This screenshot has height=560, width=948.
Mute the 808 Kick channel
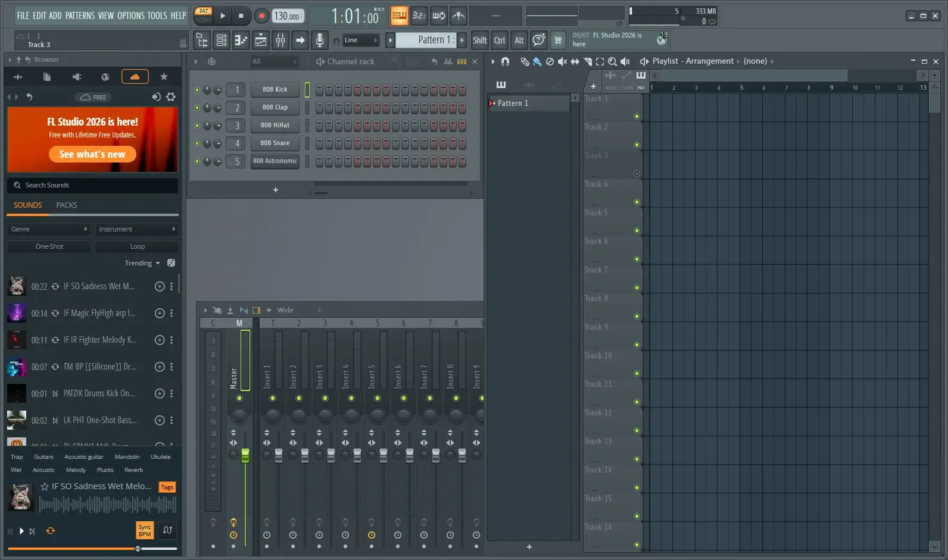click(x=197, y=90)
